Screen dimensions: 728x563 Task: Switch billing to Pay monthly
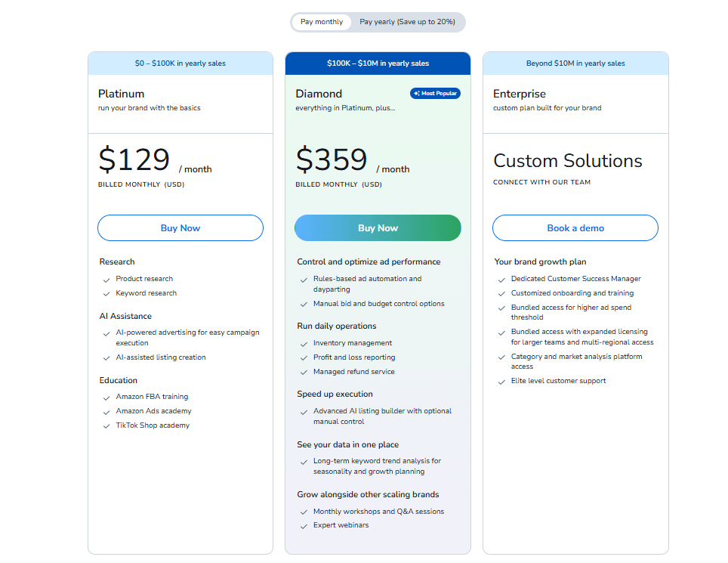[322, 22]
